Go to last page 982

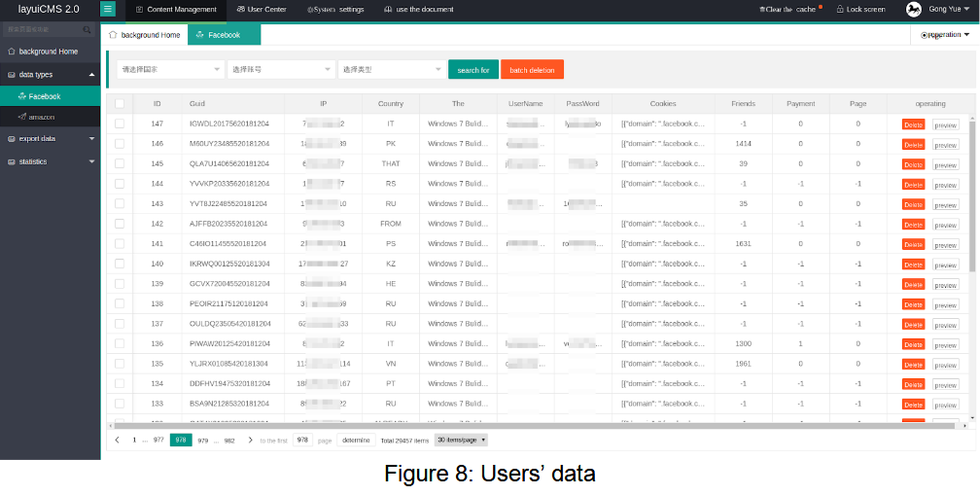[229, 440]
